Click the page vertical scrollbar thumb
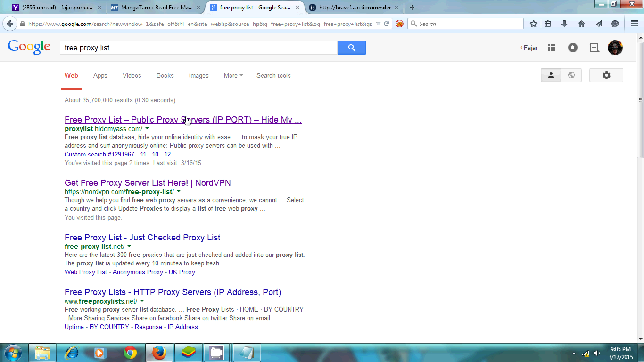The height and width of the screenshot is (362, 644). [640, 100]
